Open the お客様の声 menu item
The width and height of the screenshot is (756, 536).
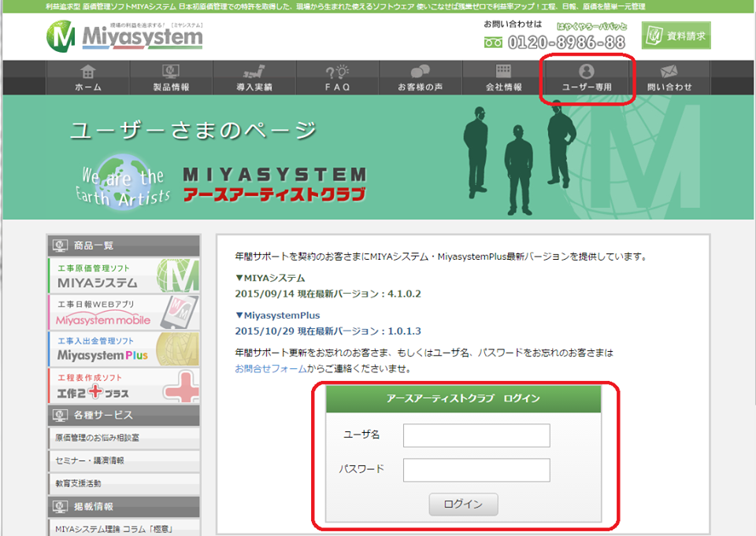click(x=421, y=78)
